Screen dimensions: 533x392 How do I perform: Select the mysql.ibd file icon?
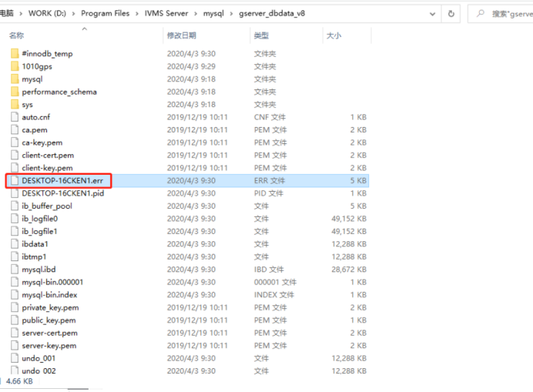[x=15, y=270]
